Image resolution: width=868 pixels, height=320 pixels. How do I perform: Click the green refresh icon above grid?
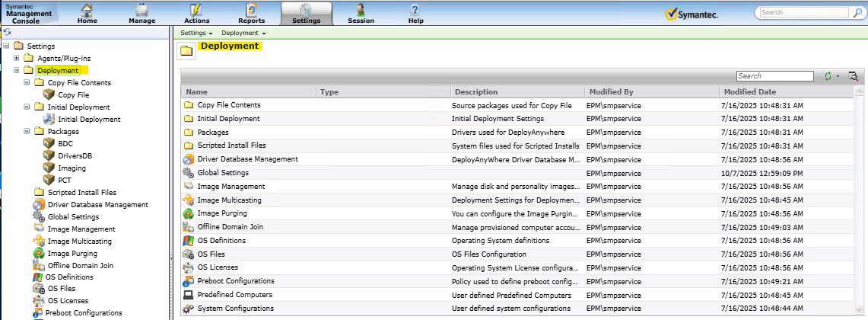click(828, 76)
